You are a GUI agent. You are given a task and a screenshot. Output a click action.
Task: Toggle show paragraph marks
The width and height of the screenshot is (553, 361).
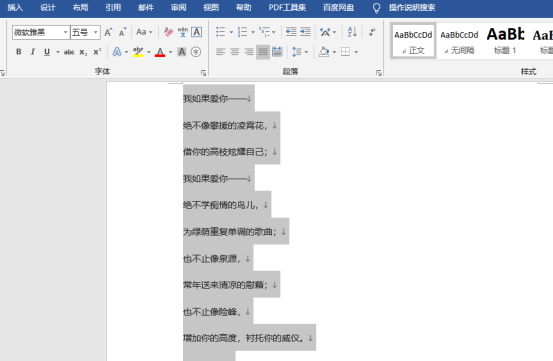[372, 32]
